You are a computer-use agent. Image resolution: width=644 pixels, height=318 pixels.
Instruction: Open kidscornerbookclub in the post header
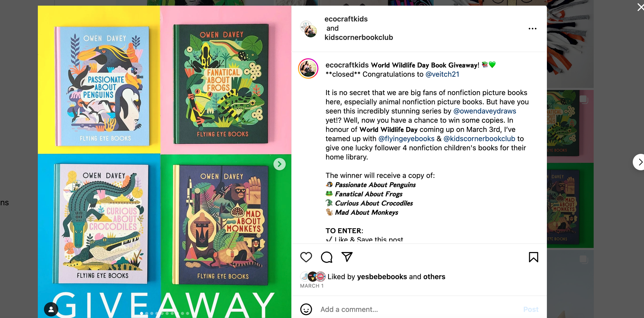[359, 37]
